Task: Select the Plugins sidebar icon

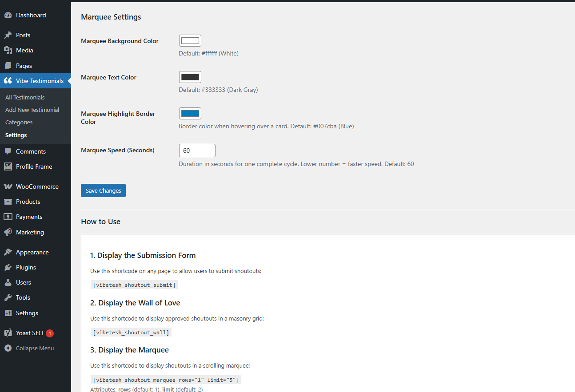Action: (8, 267)
